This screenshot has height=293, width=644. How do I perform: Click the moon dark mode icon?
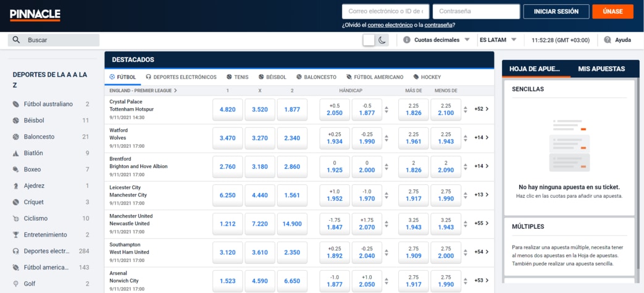click(382, 40)
